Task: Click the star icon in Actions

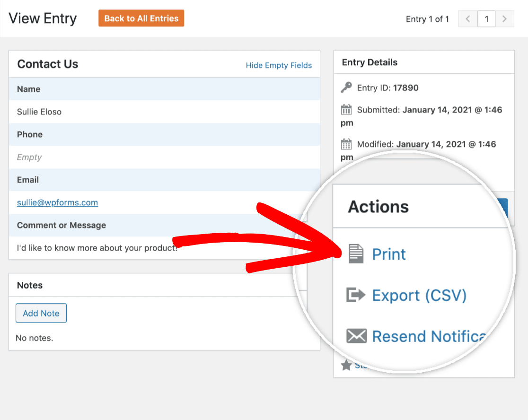Action: point(346,365)
